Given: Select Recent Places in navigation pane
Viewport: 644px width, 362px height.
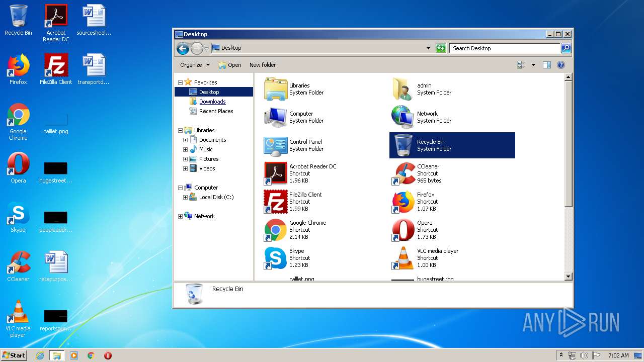Looking at the screenshot, I should 216,111.
